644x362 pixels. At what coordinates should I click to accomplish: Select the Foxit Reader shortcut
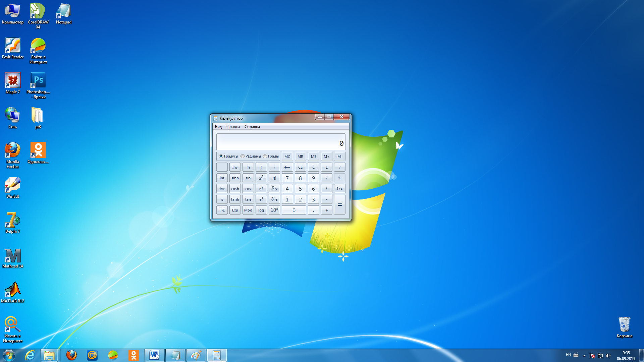click(x=13, y=49)
